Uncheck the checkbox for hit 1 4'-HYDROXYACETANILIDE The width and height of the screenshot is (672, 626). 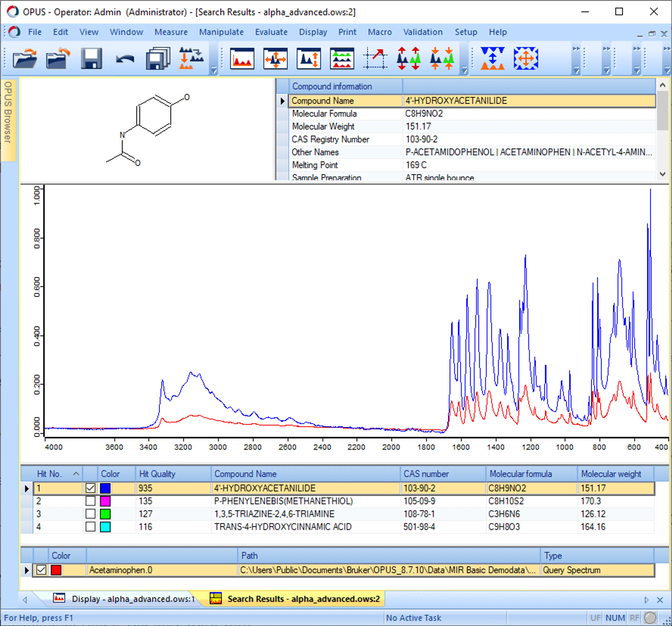(x=90, y=488)
